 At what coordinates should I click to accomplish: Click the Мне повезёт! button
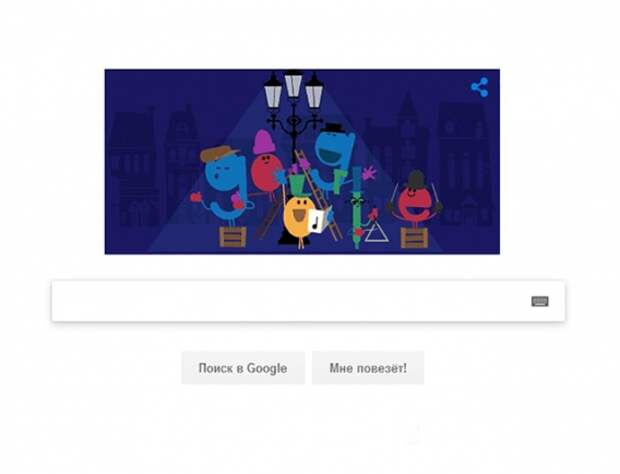[x=368, y=368]
